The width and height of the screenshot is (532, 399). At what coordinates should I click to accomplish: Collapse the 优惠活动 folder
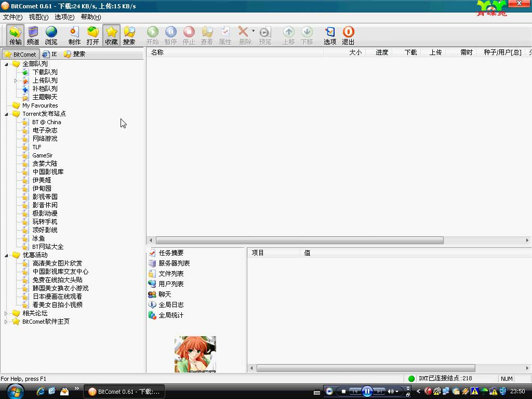point(6,256)
